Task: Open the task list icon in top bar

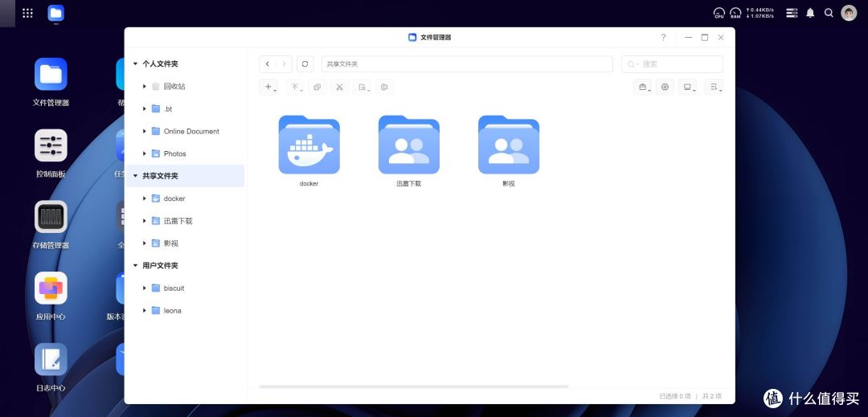Action: [x=792, y=13]
